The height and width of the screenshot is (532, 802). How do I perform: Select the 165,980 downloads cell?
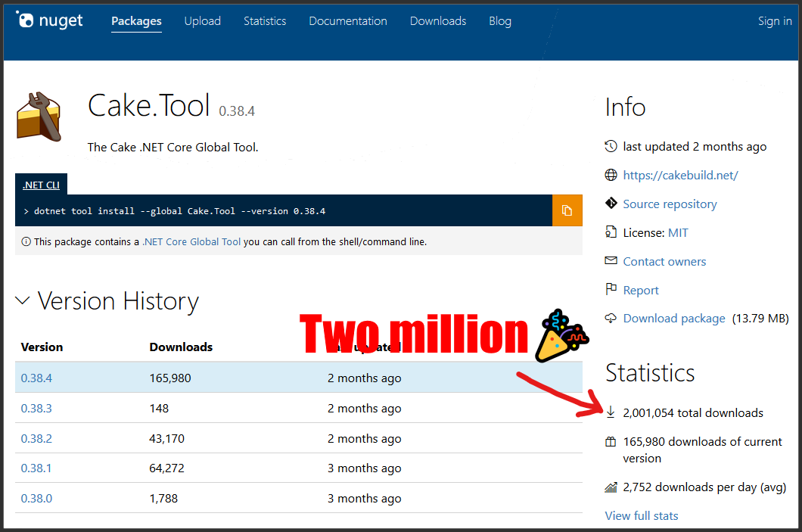(x=169, y=378)
